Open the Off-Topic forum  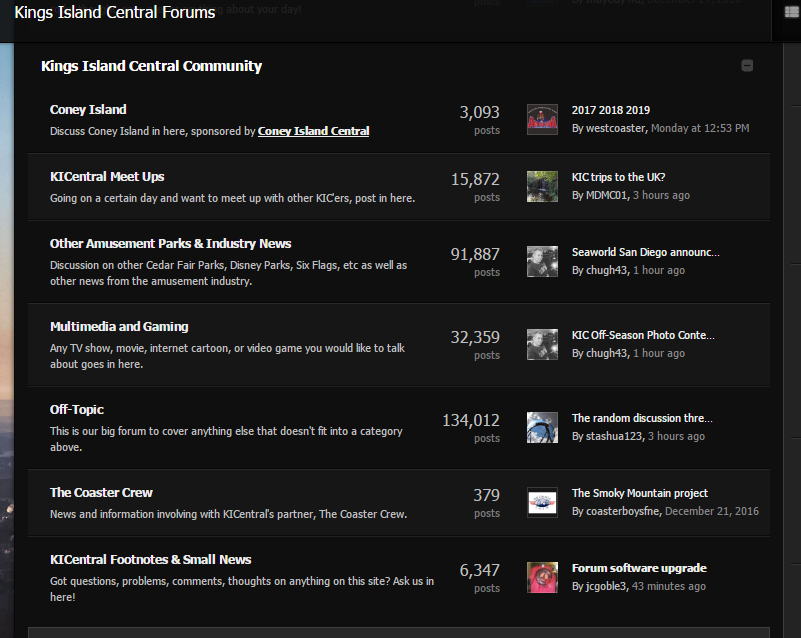point(77,410)
